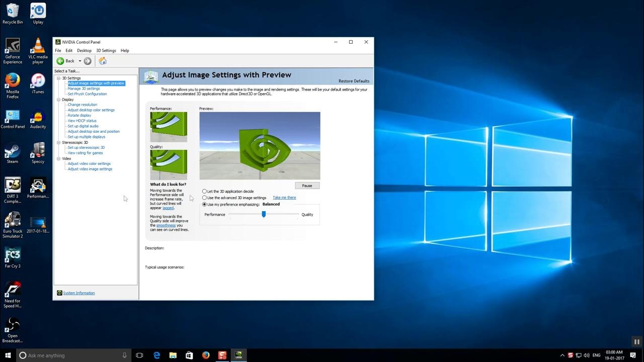Select the Speccy desktop icon
The width and height of the screenshot is (644, 362).
click(x=38, y=153)
